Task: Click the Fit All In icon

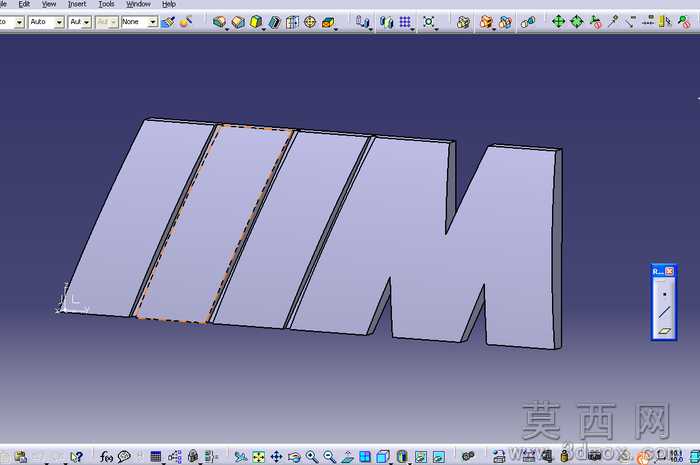Action: coord(258,457)
